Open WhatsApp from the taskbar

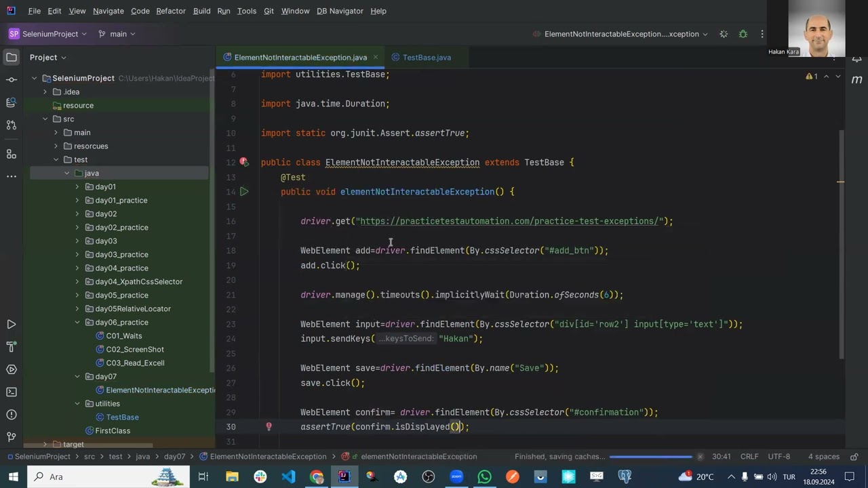(484, 476)
